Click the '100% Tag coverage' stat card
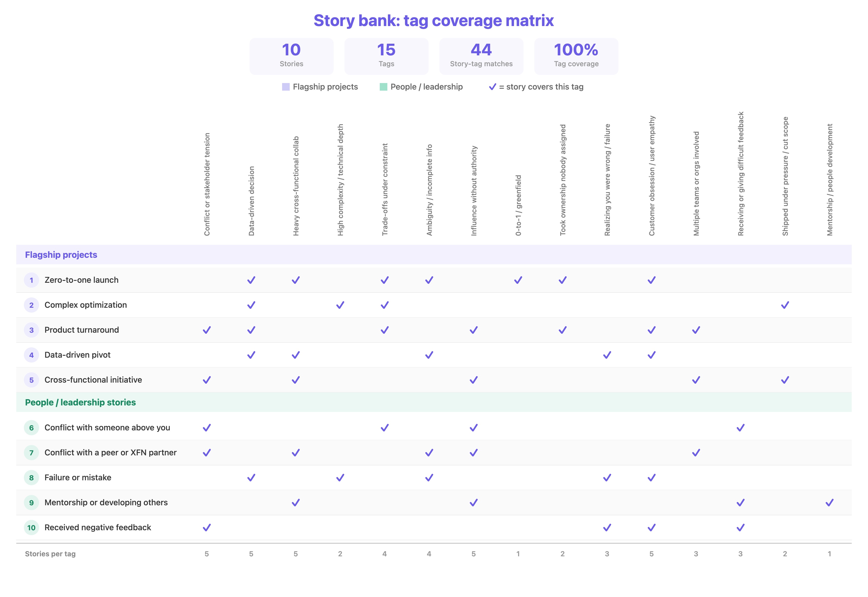The image size is (868, 597). [576, 56]
